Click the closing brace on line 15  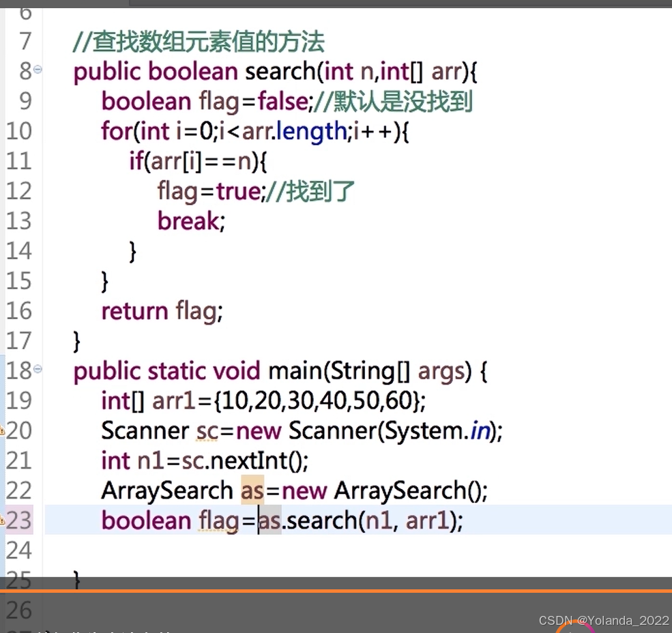104,282
